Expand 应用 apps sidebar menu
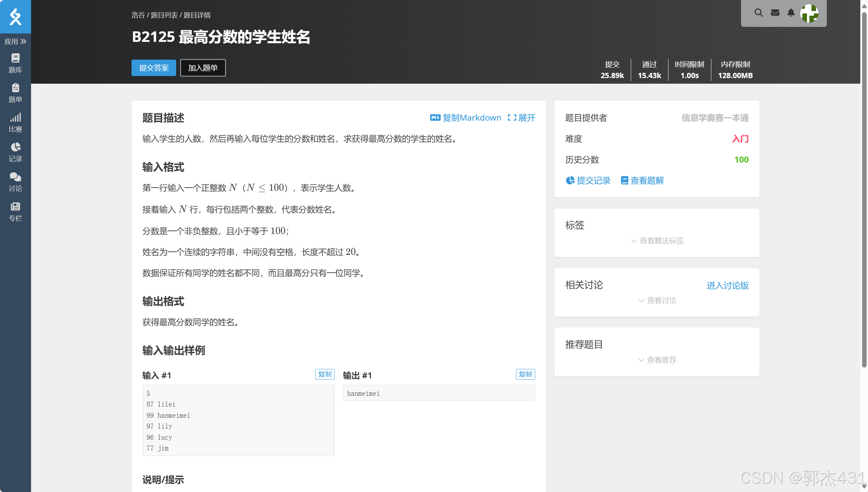Viewport: 868px width, 492px height. (15, 41)
